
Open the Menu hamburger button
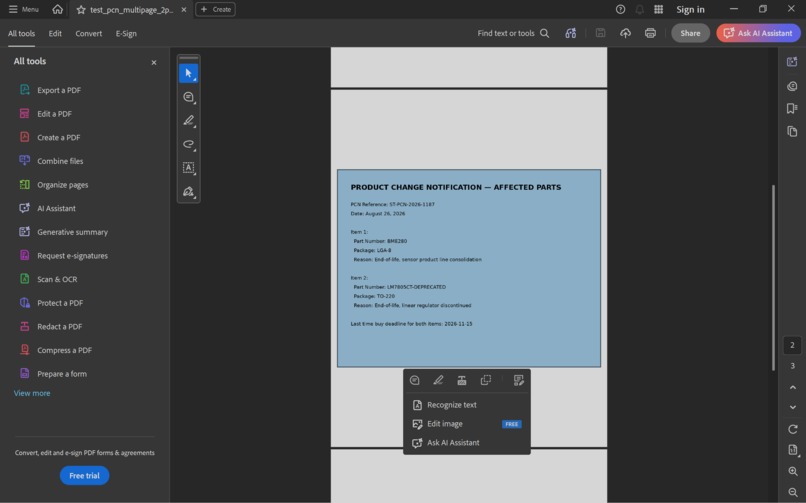23,9
